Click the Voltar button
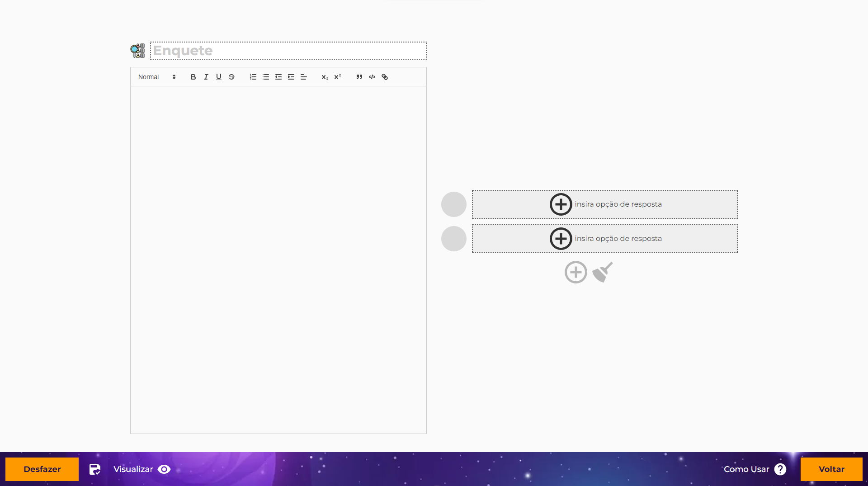This screenshot has height=486, width=868. pyautogui.click(x=831, y=469)
